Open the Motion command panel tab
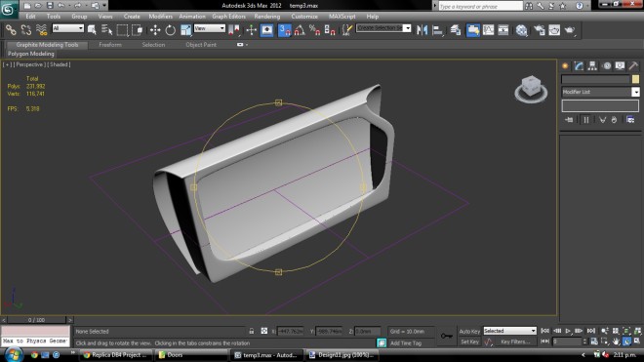Screen dimensions: 644x362 (607, 65)
